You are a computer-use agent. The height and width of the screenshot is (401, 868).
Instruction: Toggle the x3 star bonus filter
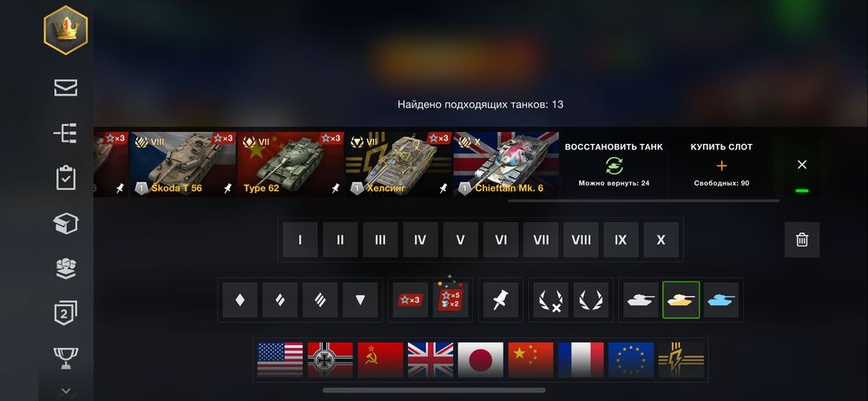411,299
